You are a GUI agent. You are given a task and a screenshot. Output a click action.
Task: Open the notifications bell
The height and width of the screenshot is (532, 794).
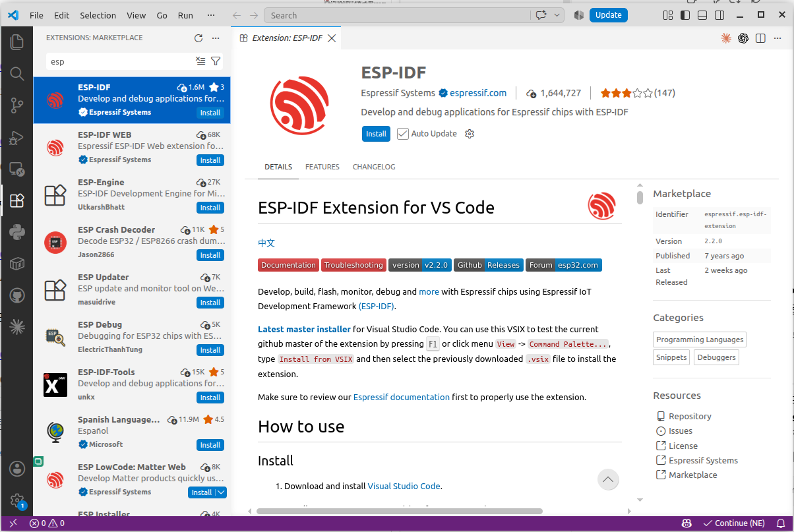click(781, 523)
